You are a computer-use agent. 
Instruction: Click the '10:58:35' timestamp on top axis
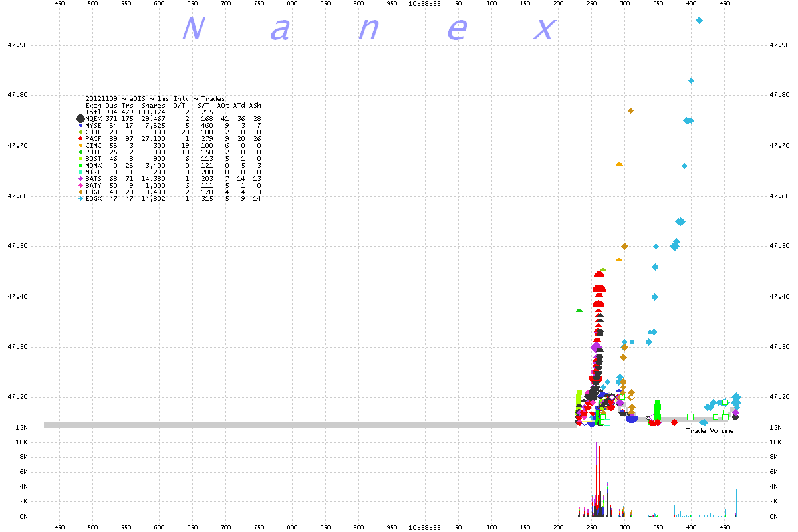coord(424,3)
